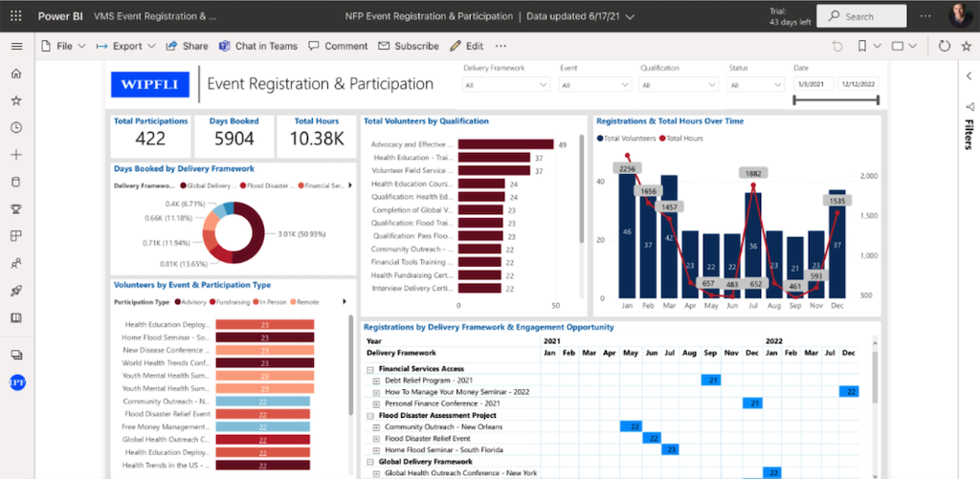
Task: Click the Total Hours legend item
Action: coord(681,139)
